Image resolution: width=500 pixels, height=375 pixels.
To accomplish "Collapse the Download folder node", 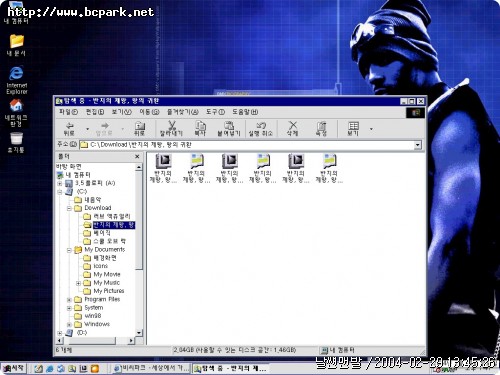I will [x=69, y=208].
